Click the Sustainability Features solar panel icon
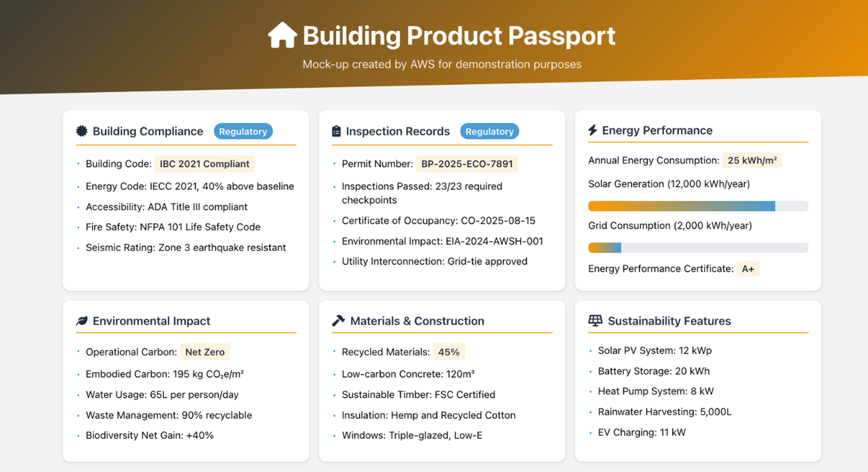Screen dimensions: 868x472 click(595, 321)
